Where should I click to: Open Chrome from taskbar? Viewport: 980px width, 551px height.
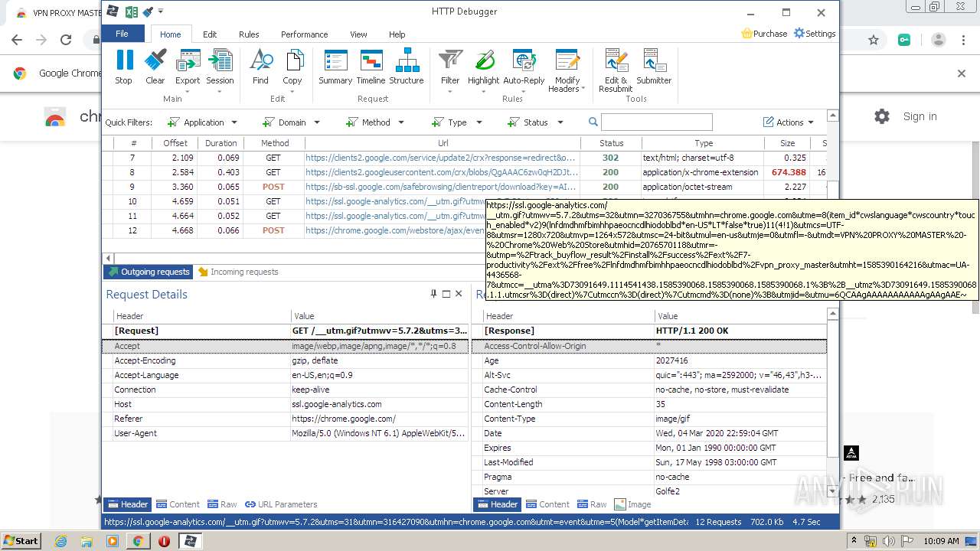pos(138,541)
